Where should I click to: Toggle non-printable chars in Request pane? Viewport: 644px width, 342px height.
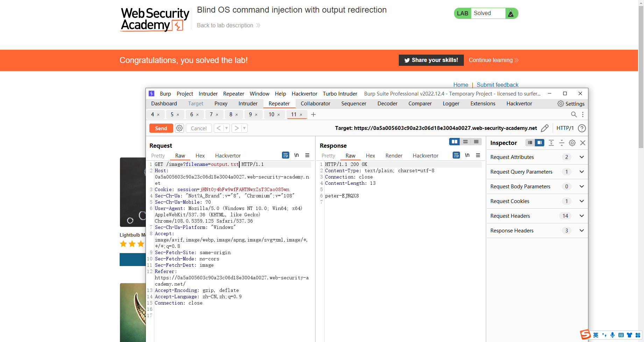(296, 155)
